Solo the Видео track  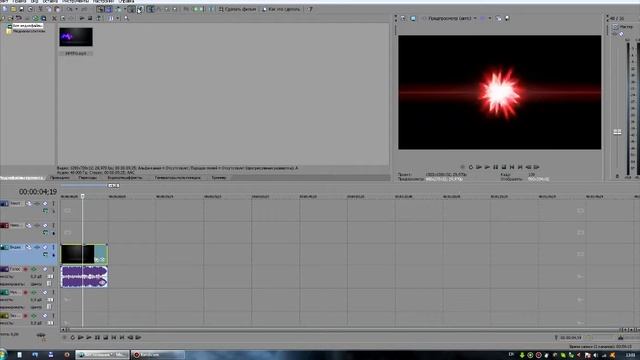point(53,247)
